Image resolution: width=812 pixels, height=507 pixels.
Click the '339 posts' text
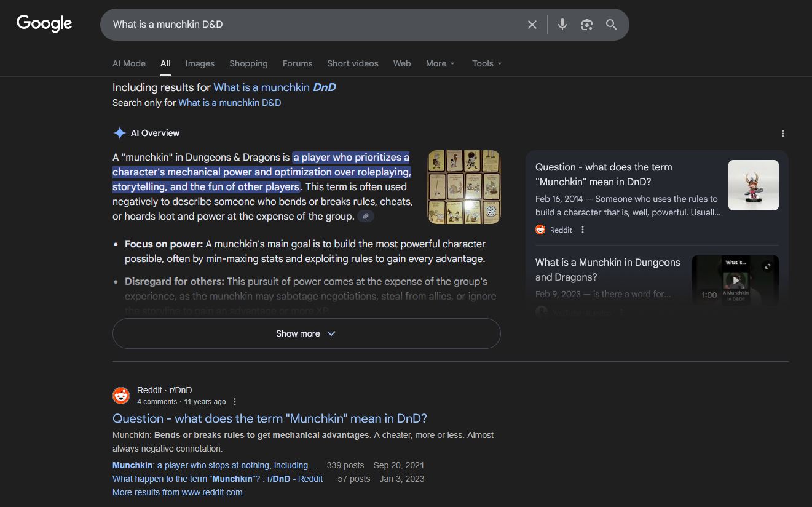point(345,465)
